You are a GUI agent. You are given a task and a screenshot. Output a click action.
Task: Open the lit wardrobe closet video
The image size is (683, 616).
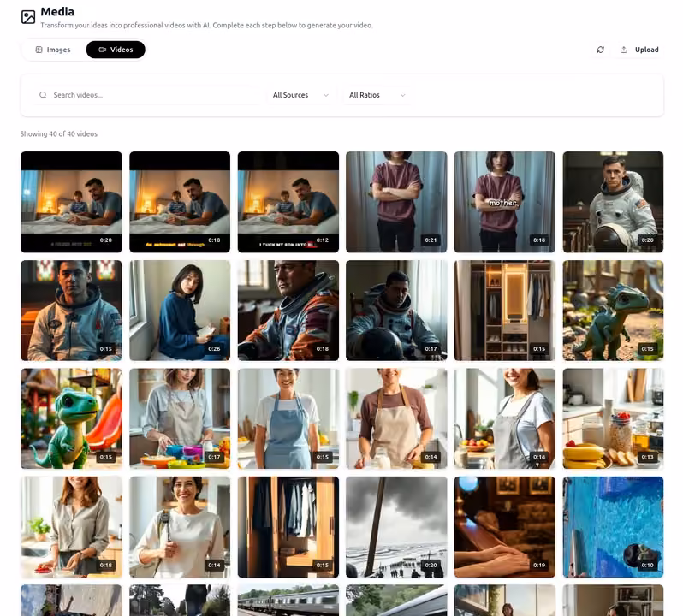[505, 311]
